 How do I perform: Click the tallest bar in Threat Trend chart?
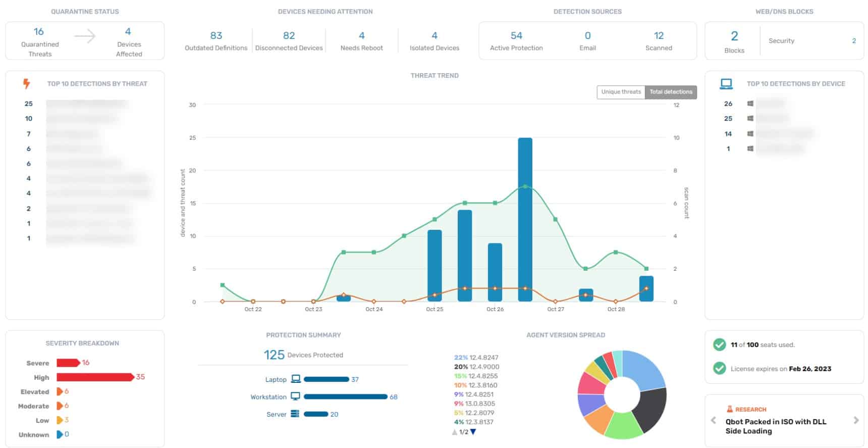click(x=525, y=220)
